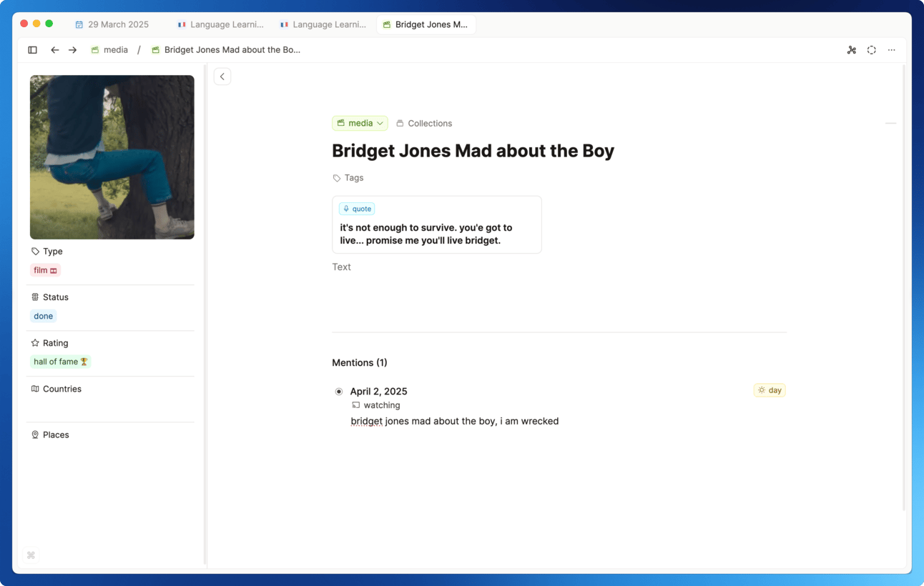
Task: Open the April 2, 2025 mention
Action: click(x=378, y=392)
